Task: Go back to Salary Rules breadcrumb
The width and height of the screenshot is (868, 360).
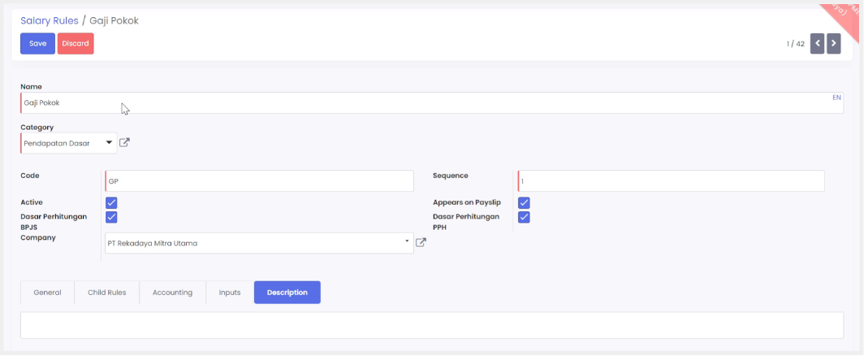Action: [50, 20]
